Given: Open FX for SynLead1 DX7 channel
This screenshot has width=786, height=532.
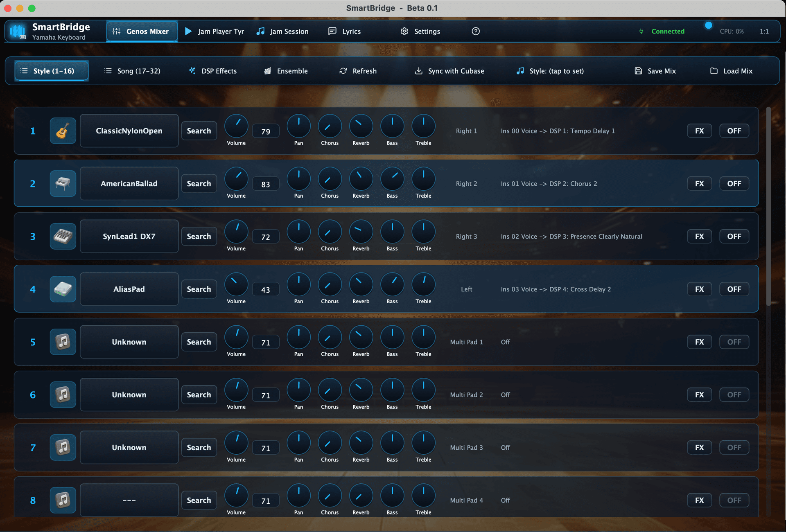Looking at the screenshot, I should (699, 237).
